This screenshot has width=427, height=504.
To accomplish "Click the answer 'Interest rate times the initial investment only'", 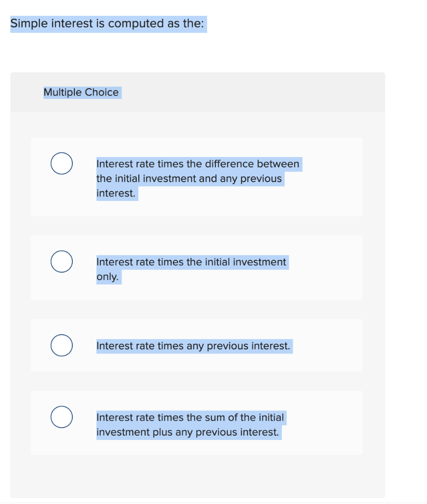I will coord(192,262).
